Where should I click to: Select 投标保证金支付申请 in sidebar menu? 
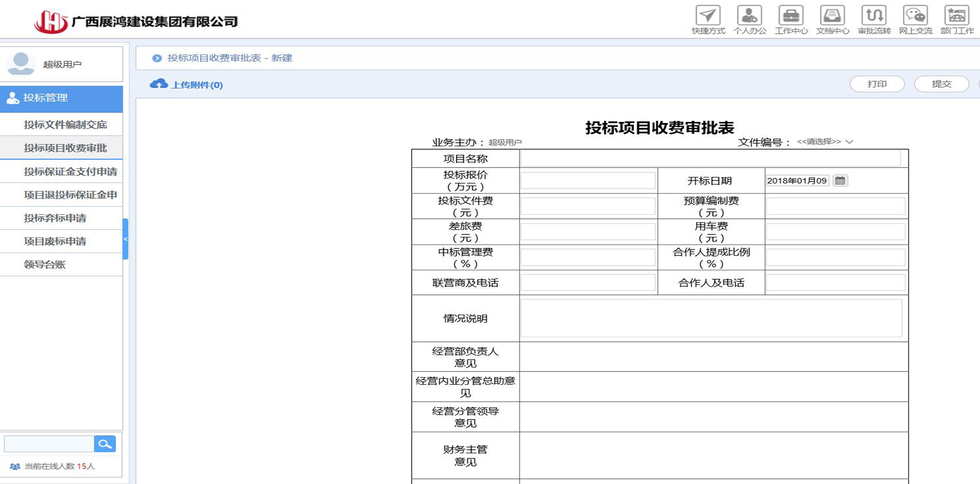70,171
